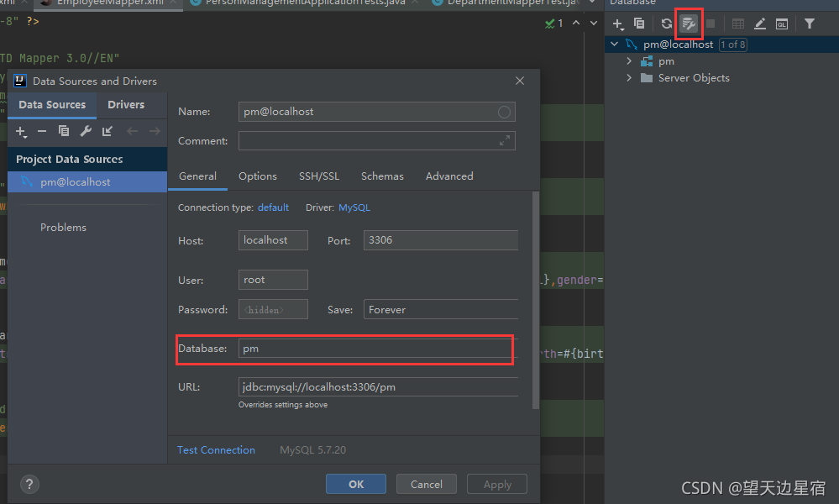The image size is (839, 504).
Task: Remove the selected data source with minus icon
Action: pos(42,131)
